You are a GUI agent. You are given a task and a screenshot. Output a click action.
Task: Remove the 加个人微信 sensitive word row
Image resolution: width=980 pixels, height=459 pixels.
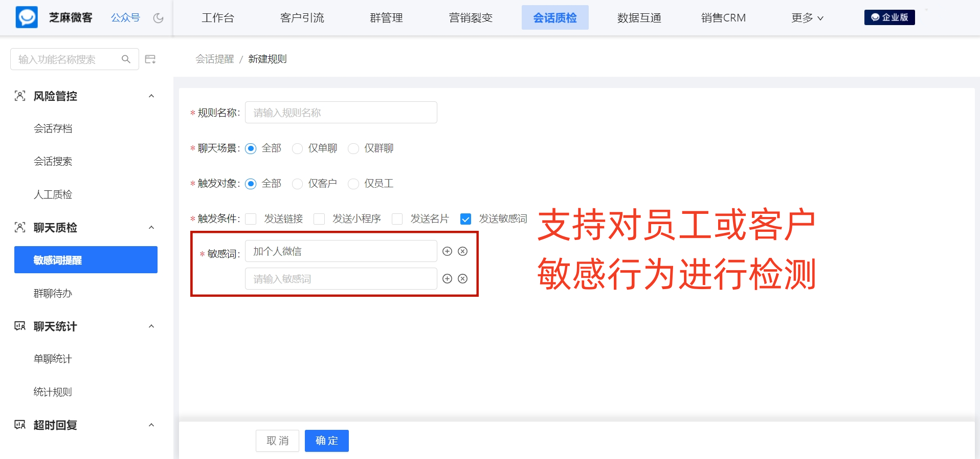[463, 251]
